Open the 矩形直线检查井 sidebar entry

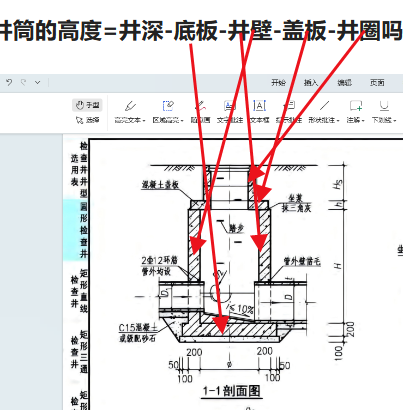[79, 291]
